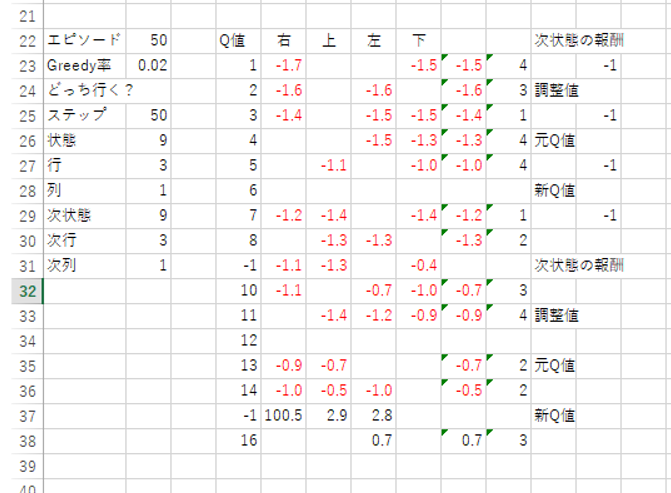The height and width of the screenshot is (493, 671).
Task: Select the 元Q値 cell in row 26
Action: point(553,140)
